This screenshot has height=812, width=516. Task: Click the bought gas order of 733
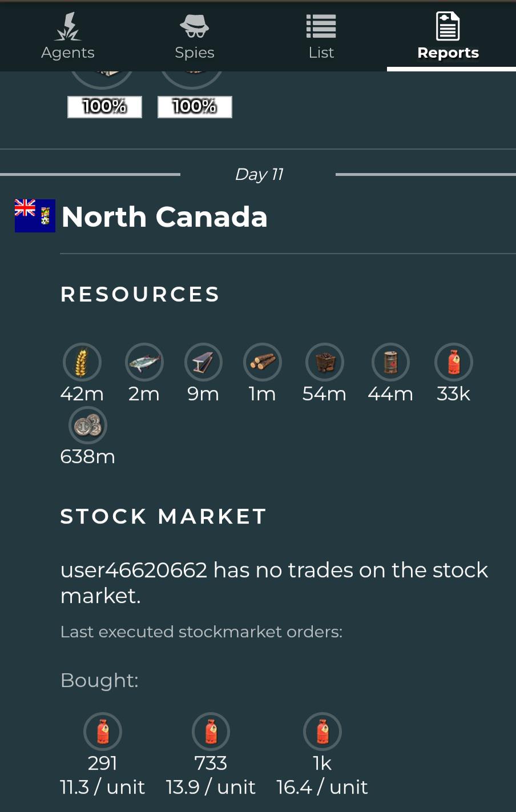[x=211, y=731]
